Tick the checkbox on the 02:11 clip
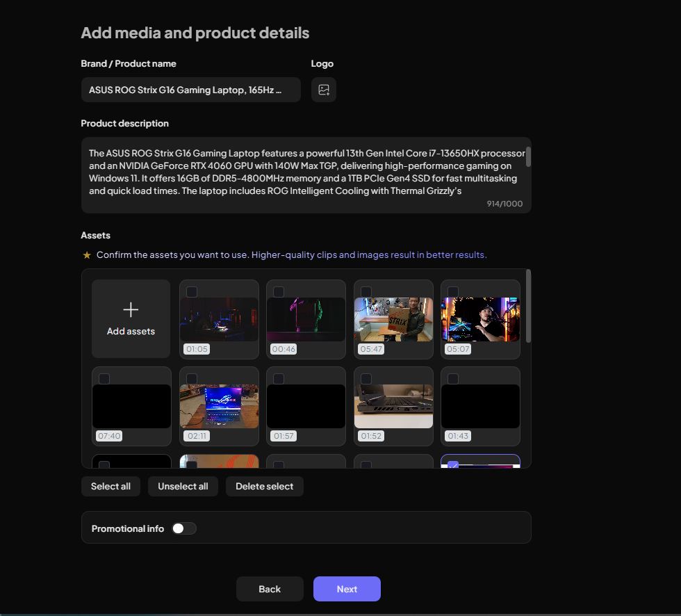 [192, 379]
